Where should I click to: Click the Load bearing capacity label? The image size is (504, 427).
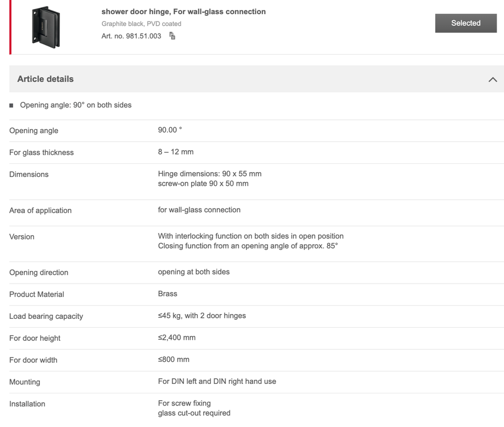point(46,316)
